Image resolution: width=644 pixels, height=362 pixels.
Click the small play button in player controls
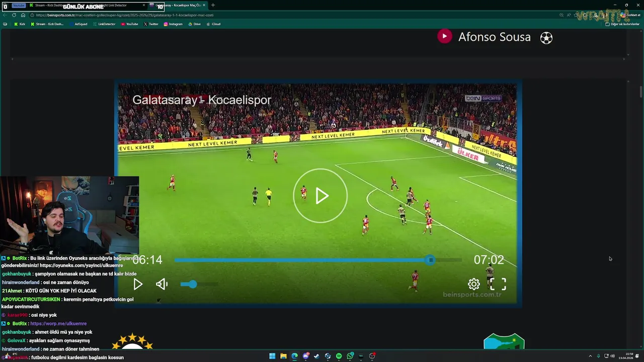(x=138, y=284)
